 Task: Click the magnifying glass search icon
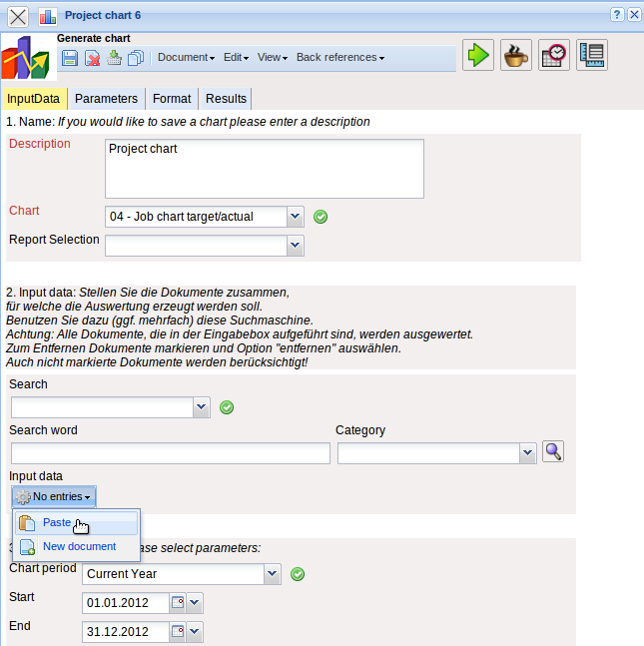pyautogui.click(x=553, y=452)
